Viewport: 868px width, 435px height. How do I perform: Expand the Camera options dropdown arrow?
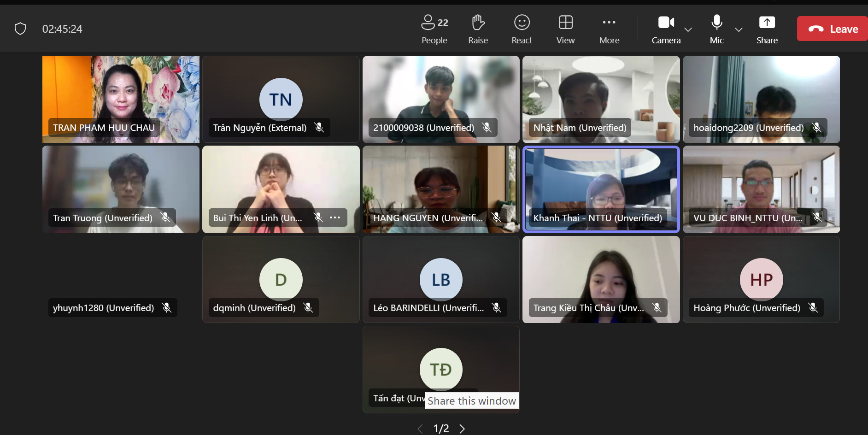pos(688,29)
